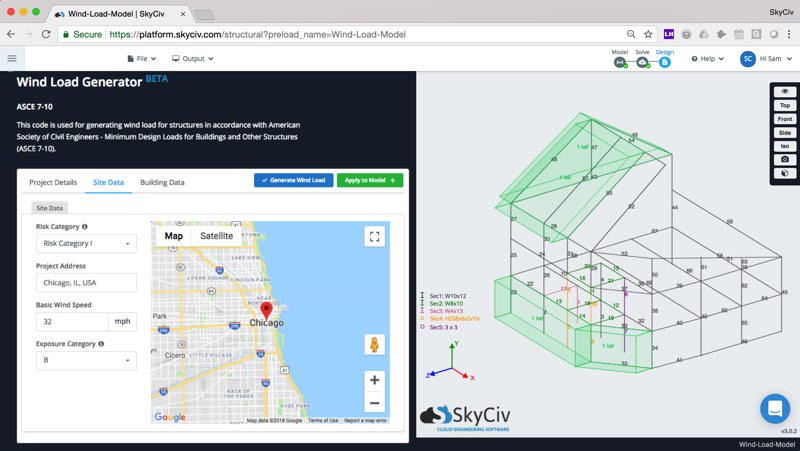This screenshot has width=800, height=451.
Task: Click the LH browser extension icon
Action: pyautogui.click(x=668, y=34)
